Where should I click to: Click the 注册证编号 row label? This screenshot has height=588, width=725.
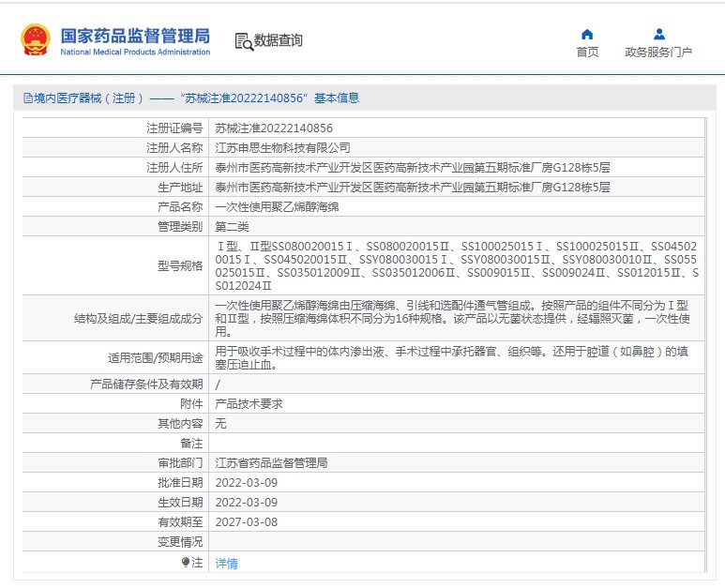click(174, 128)
